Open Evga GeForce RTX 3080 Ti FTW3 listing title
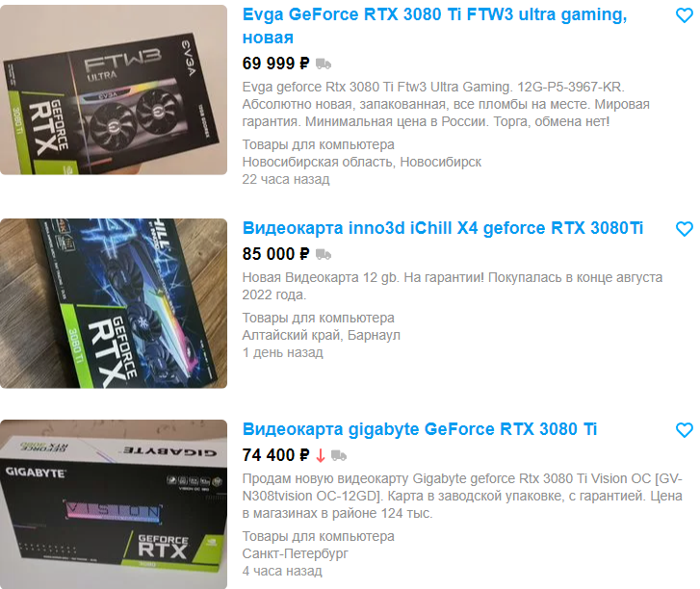The width and height of the screenshot is (700, 589). coord(434,26)
